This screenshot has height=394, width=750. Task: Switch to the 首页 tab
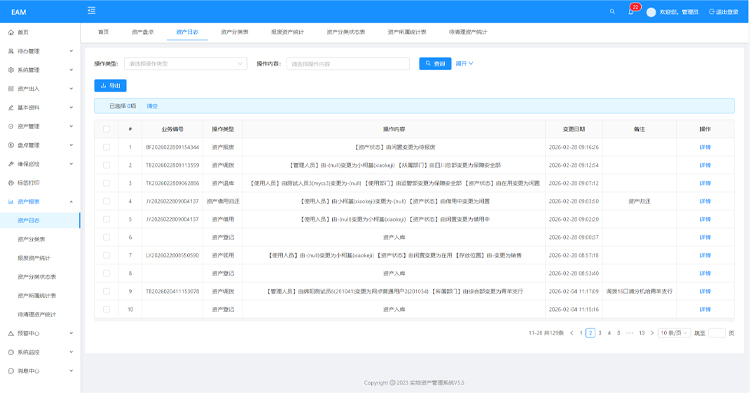click(x=103, y=32)
